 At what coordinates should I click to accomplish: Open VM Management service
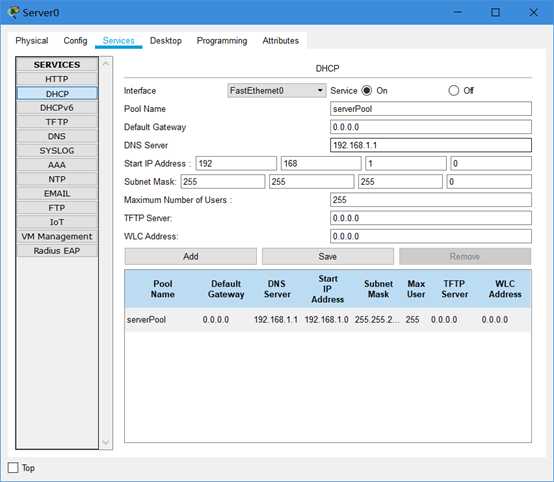[x=57, y=236]
